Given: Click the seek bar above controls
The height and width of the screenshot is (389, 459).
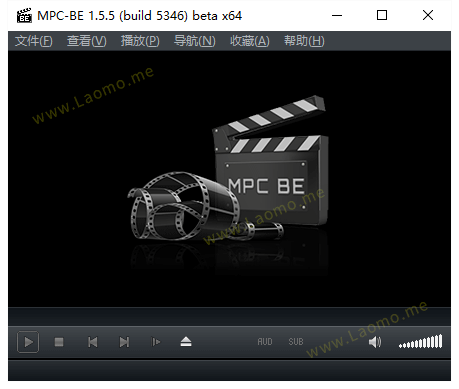Looking at the screenshot, I should (229, 317).
